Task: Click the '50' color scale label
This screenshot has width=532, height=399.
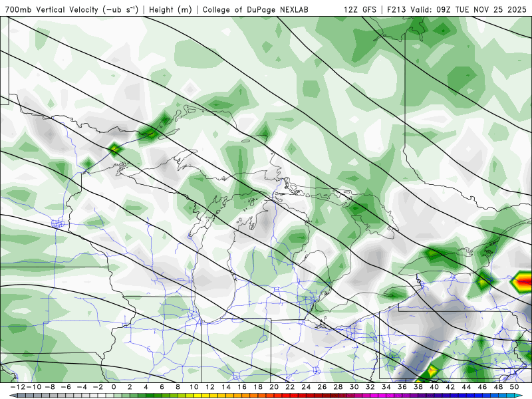Action: pos(514,387)
